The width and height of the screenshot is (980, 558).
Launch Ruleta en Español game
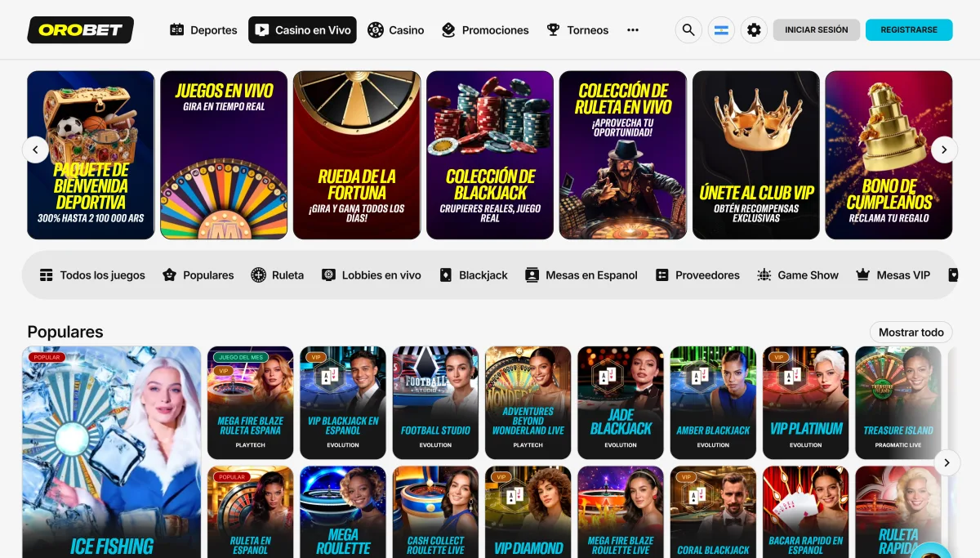click(251, 512)
